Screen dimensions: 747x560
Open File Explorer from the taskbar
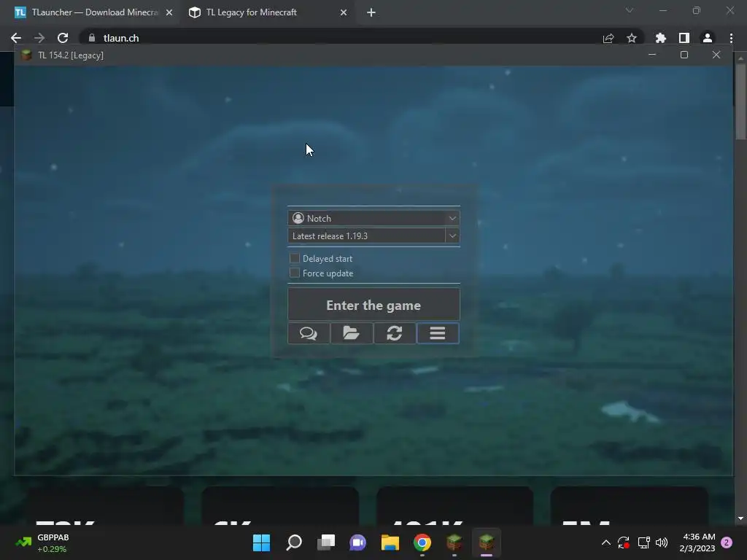pos(390,542)
